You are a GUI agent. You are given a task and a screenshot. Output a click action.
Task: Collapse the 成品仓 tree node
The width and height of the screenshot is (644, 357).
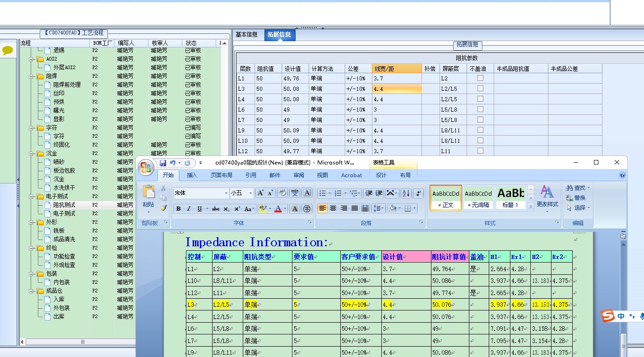point(32,291)
